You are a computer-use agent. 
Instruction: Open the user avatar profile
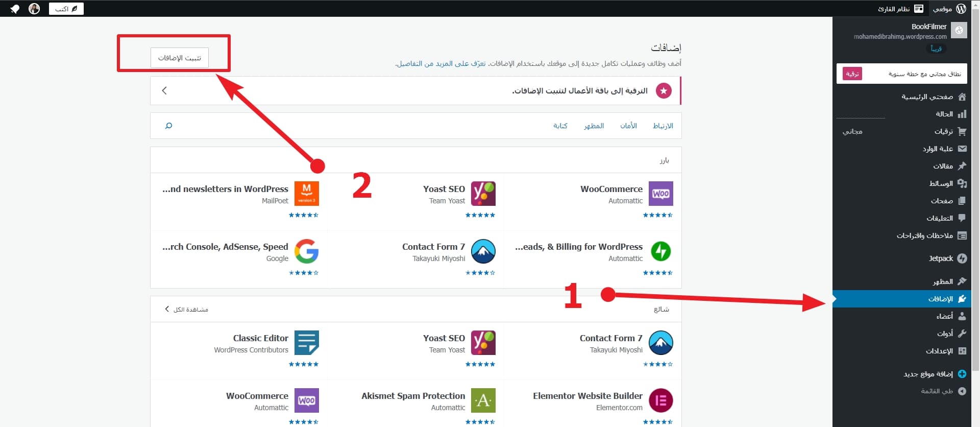[34, 9]
